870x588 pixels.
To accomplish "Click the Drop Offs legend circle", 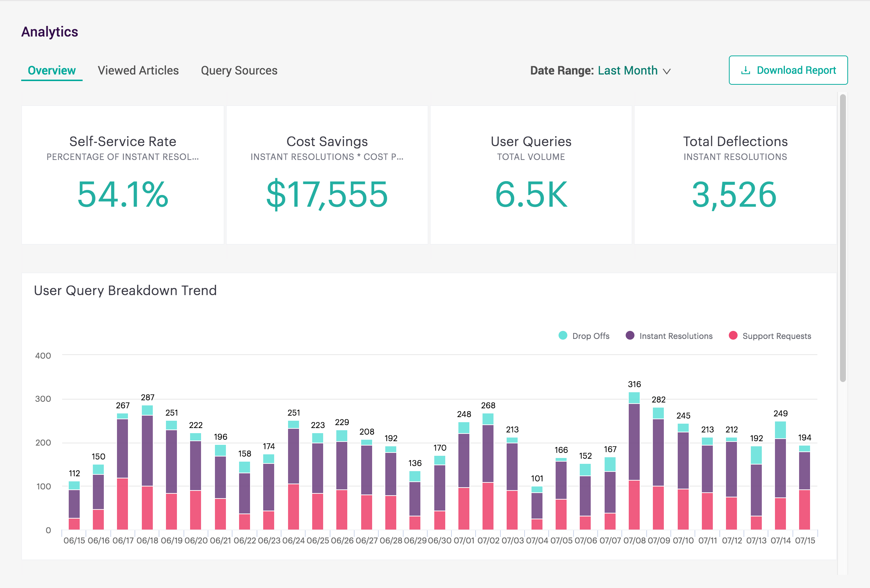I will [563, 336].
